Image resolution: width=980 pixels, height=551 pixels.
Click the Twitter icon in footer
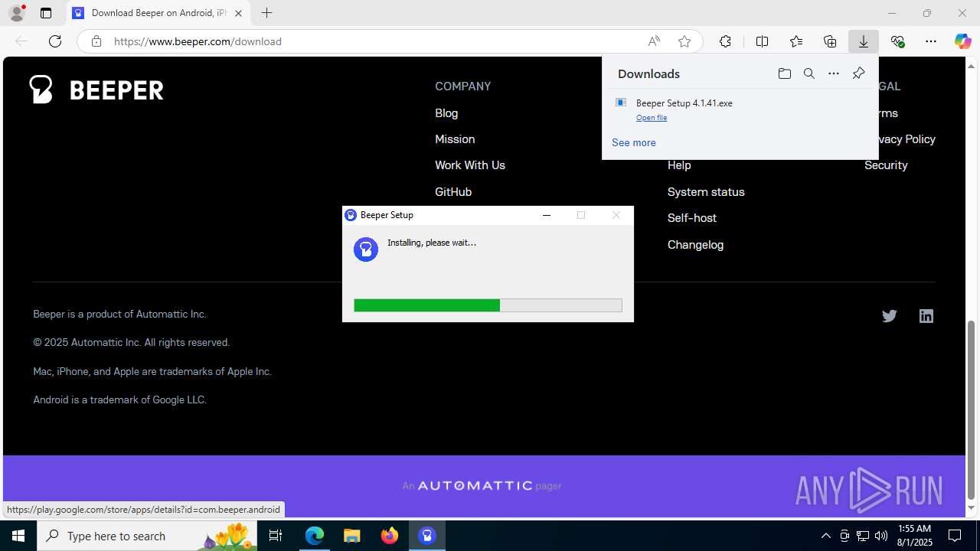point(889,316)
